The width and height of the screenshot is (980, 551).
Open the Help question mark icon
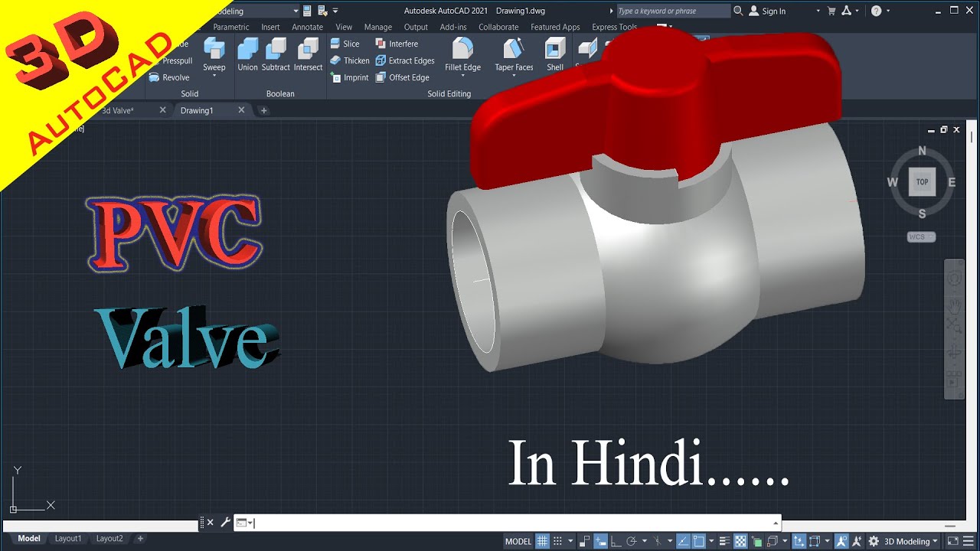(877, 11)
